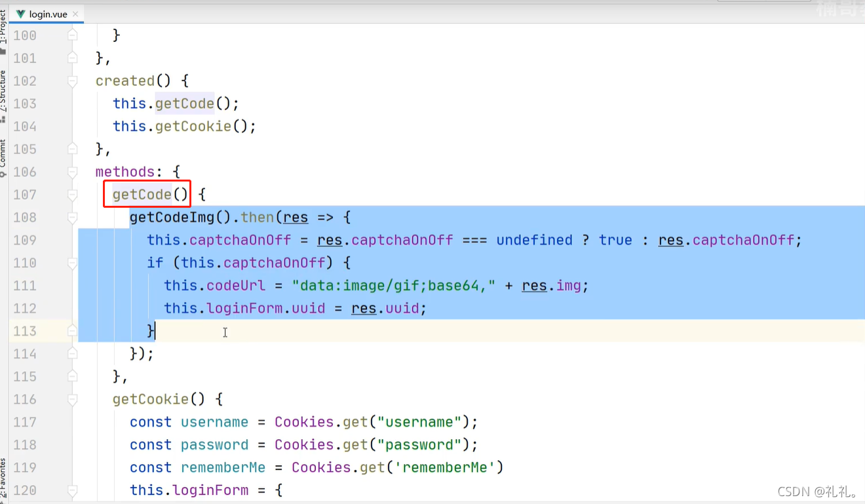Click line number 104 in the gutter

click(x=25, y=126)
